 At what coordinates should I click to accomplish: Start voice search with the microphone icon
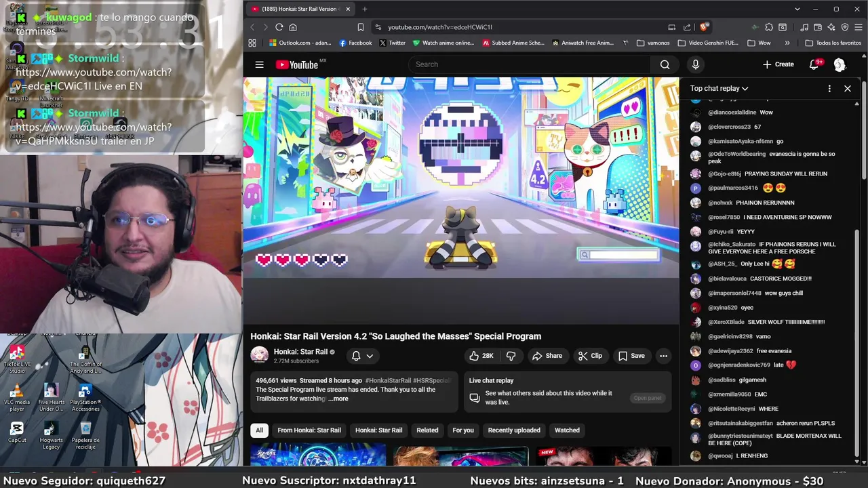click(x=695, y=64)
